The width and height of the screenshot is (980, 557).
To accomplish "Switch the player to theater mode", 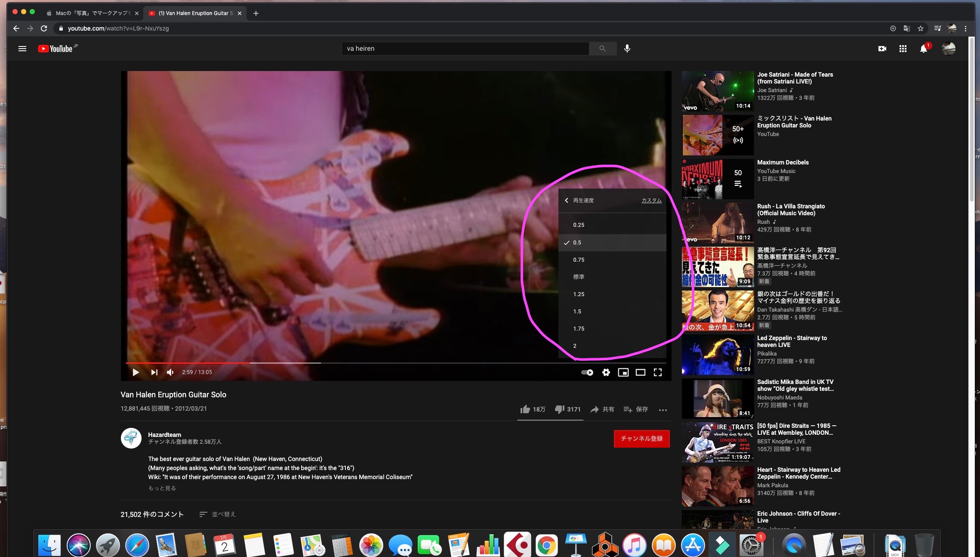I will (x=640, y=372).
